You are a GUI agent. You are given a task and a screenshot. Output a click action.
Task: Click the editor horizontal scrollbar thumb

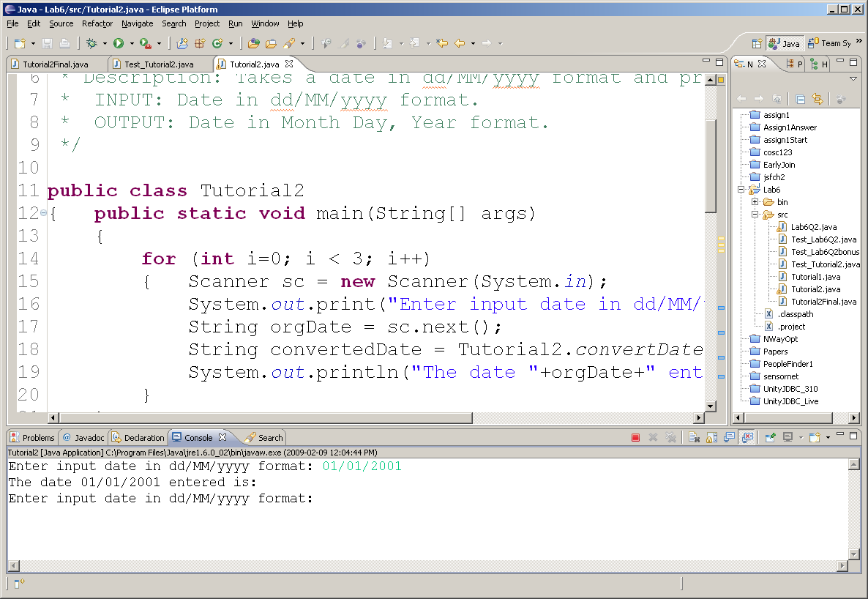pyautogui.click(x=266, y=418)
